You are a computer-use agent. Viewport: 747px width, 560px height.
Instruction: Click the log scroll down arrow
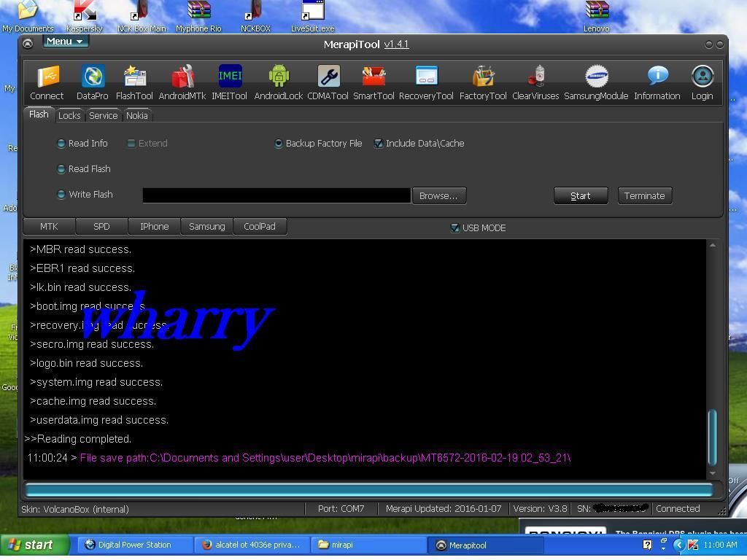point(713,473)
